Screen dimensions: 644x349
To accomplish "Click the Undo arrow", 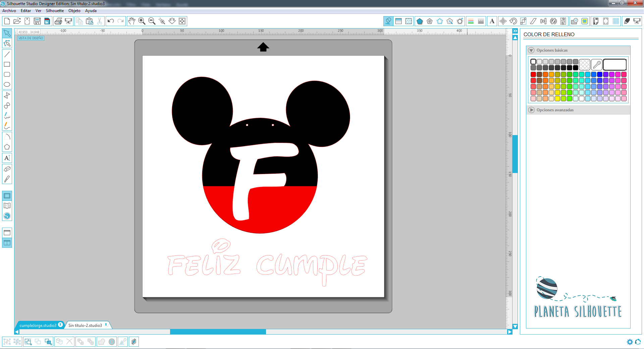I will click(x=110, y=21).
